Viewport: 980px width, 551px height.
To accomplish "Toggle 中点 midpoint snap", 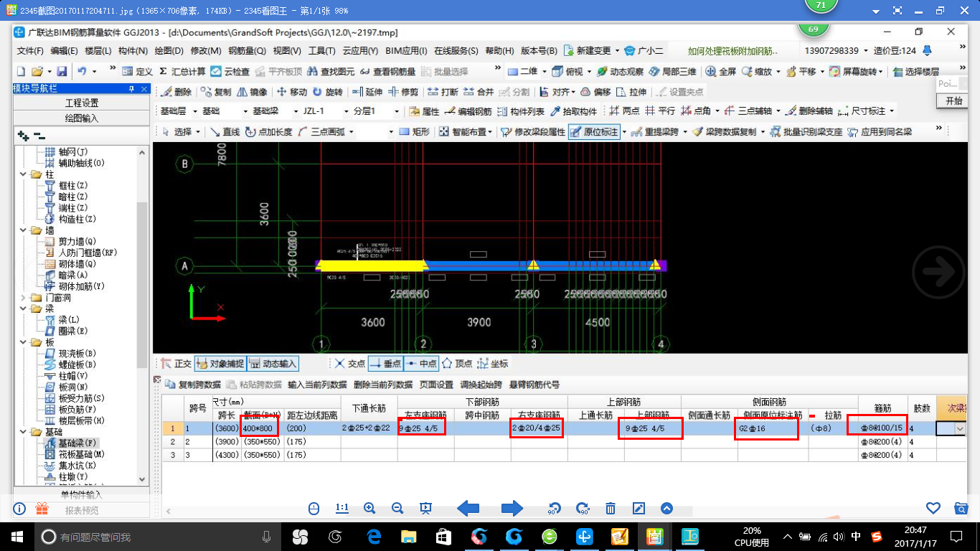I will pyautogui.click(x=420, y=364).
